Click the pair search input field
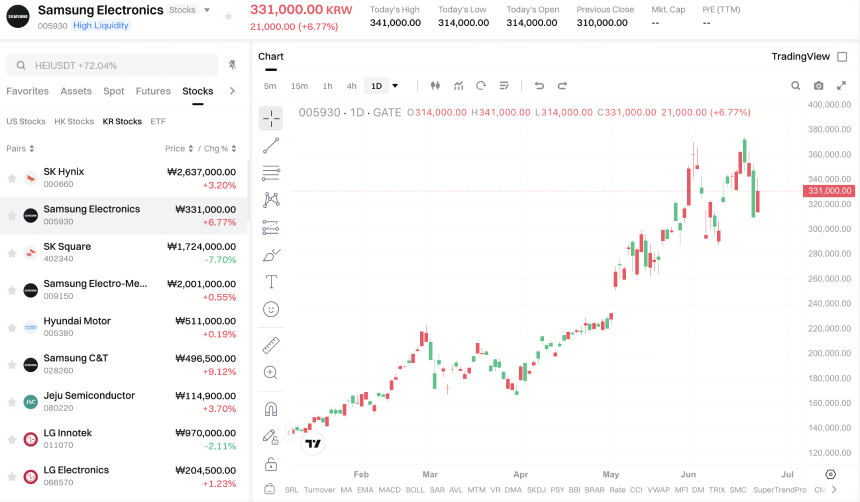The height and width of the screenshot is (502, 860). click(112, 65)
